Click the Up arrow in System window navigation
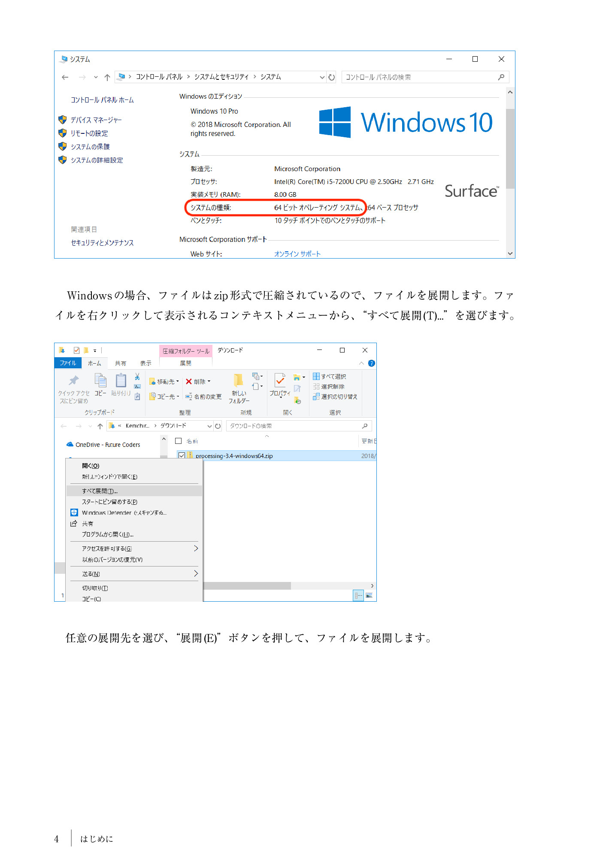This screenshot has height=868, width=615. point(107,77)
